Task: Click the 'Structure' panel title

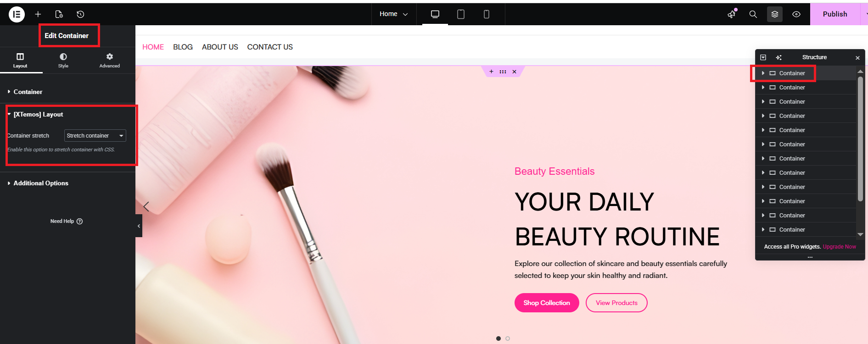Action: [x=814, y=57]
